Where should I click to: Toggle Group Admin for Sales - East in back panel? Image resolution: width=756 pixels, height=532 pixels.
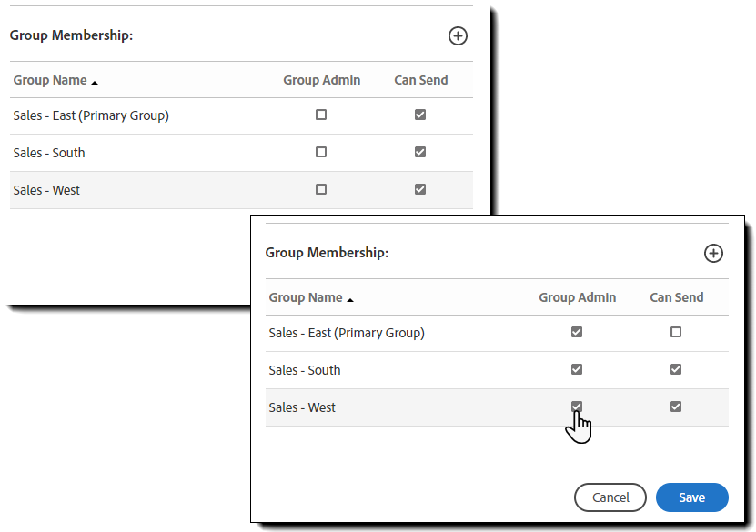(320, 115)
